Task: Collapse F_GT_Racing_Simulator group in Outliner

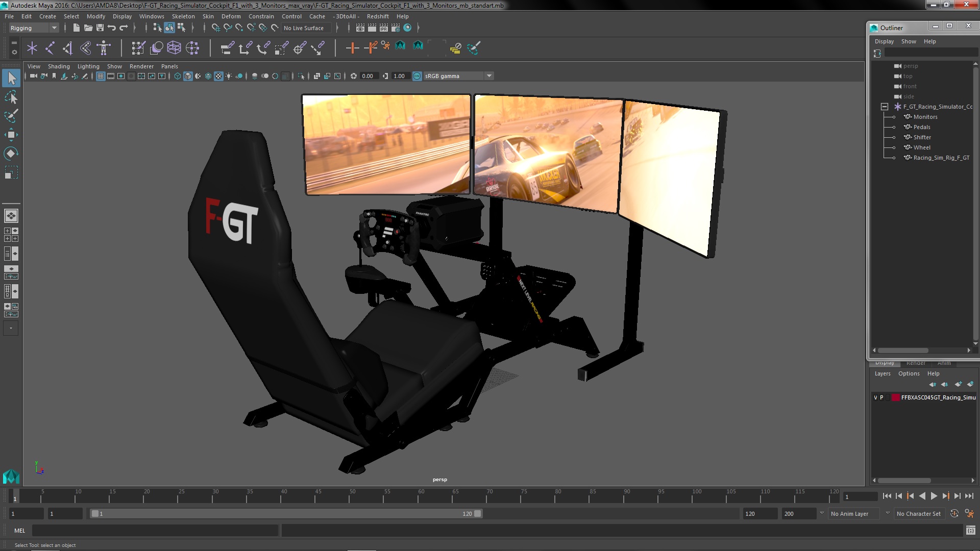Action: [x=885, y=107]
